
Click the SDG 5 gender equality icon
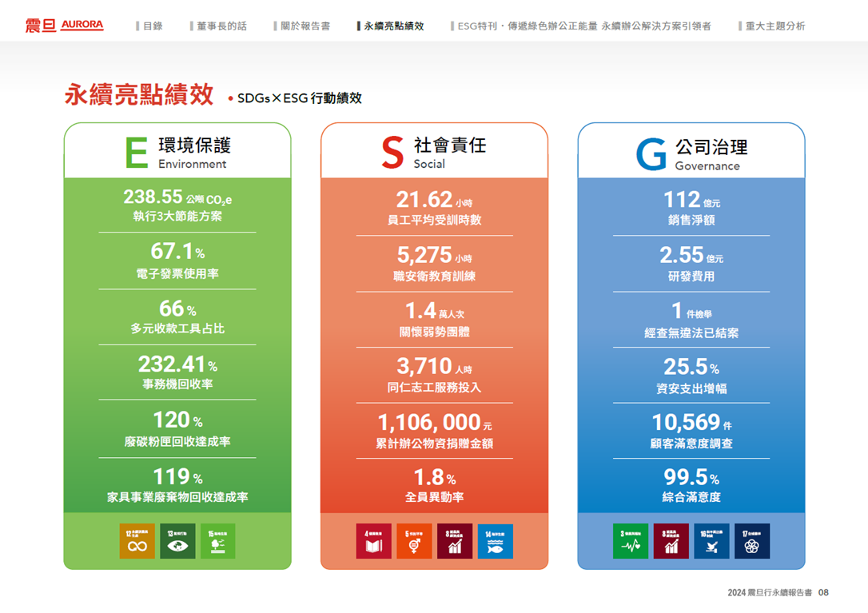(414, 541)
